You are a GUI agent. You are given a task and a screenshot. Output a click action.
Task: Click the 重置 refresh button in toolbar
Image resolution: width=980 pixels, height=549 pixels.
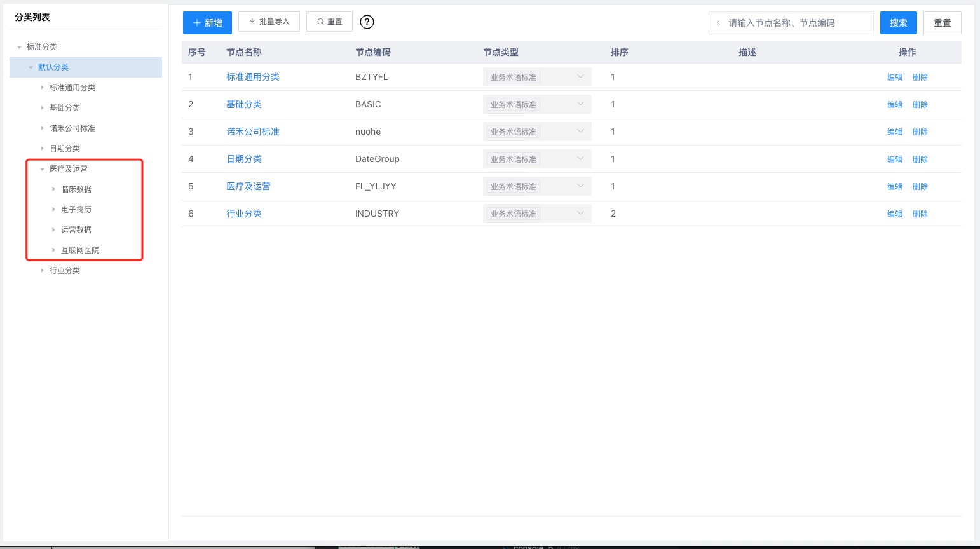coord(329,22)
